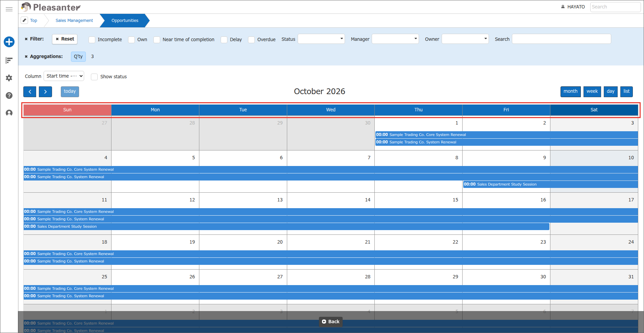The width and height of the screenshot is (644, 333).
Task: Open the account icon in sidebar
Action: (x=9, y=113)
